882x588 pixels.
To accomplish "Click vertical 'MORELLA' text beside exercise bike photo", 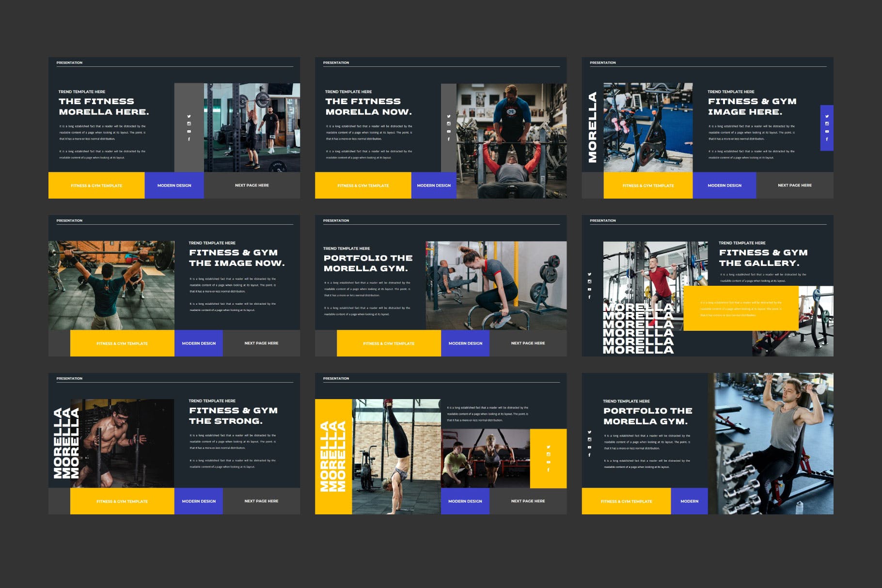I will [592, 127].
